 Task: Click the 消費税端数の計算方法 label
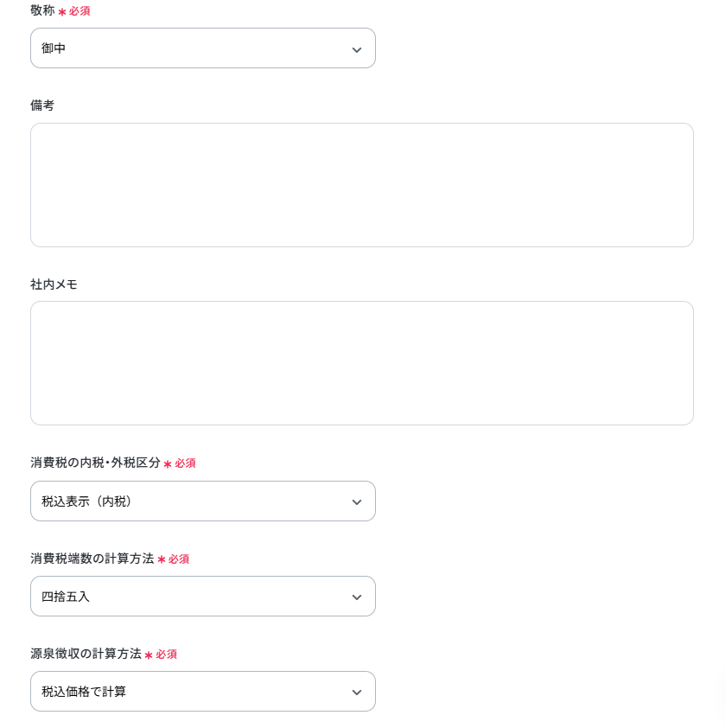(92, 558)
